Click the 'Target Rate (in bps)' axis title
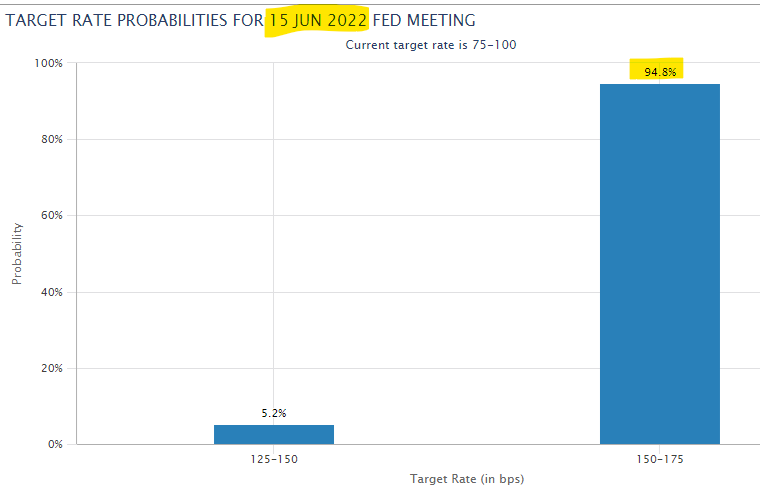 click(467, 479)
